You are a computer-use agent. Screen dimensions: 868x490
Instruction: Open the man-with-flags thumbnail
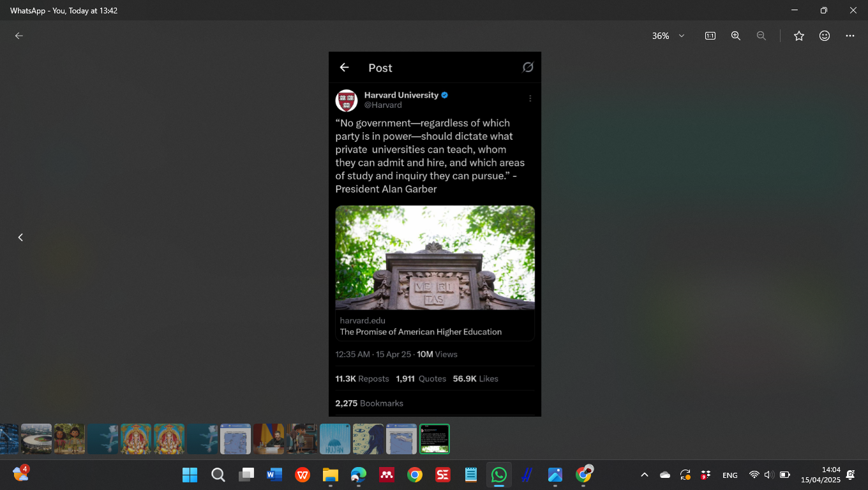pos(269,439)
